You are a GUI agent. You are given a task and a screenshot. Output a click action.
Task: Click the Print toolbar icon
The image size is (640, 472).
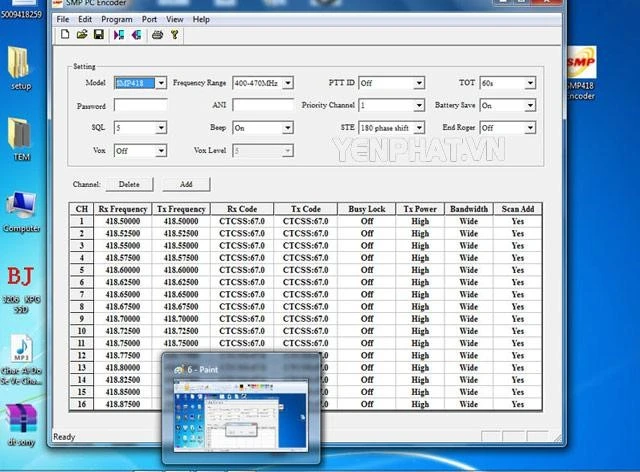(x=157, y=35)
